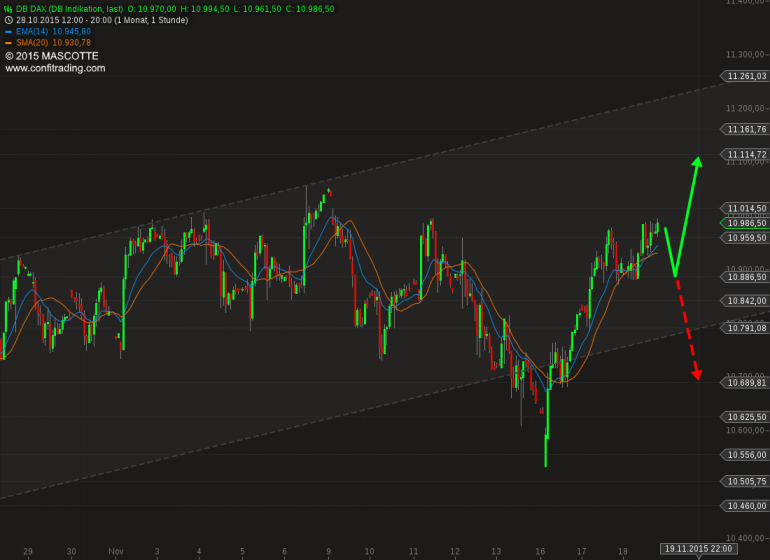Viewport: 770px width, 560px height.
Task: Click the Nov label on the time axis
Action: (x=116, y=551)
